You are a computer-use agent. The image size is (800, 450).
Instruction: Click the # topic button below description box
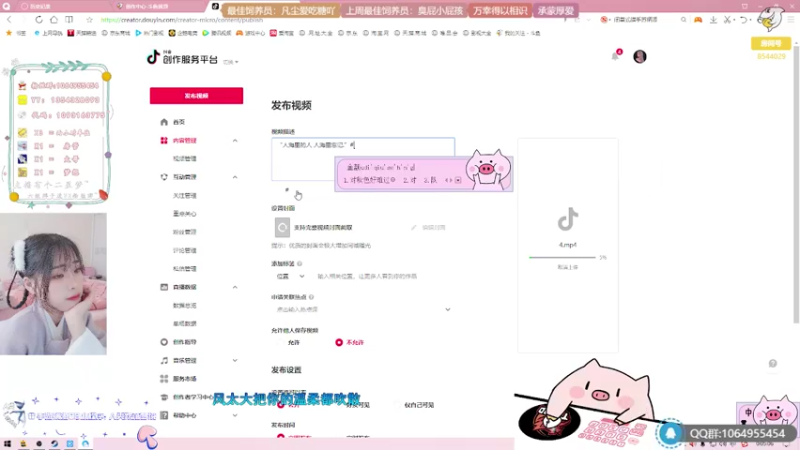click(287, 190)
